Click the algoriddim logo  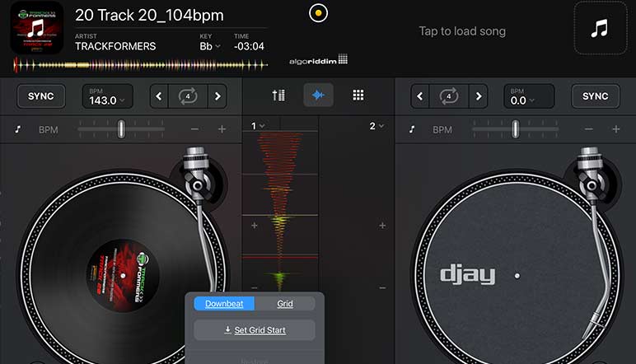(318, 60)
